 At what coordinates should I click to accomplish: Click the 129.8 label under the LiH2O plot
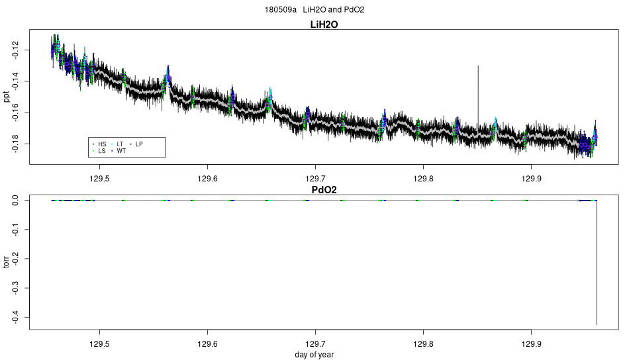[x=423, y=179]
